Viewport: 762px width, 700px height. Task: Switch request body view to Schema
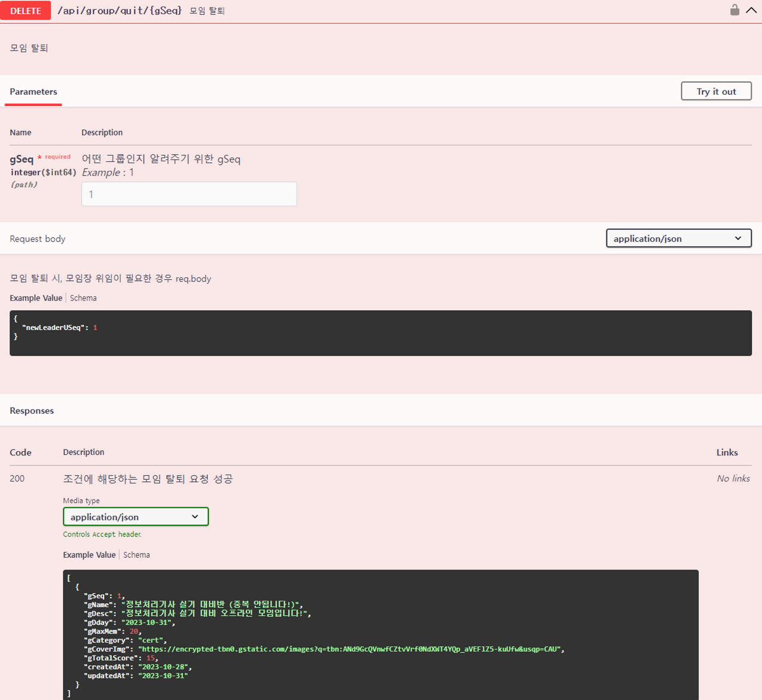[83, 298]
